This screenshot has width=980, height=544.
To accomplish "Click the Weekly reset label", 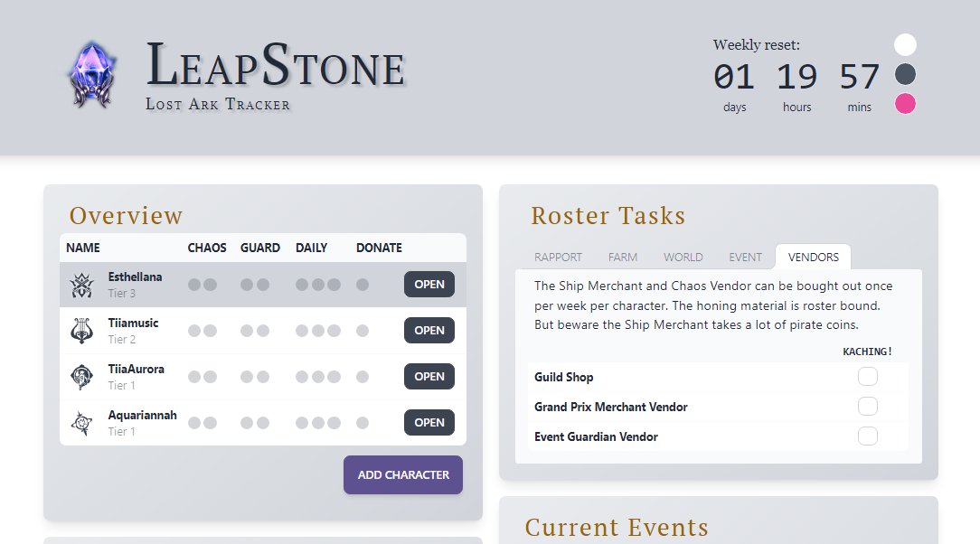I will click(757, 45).
